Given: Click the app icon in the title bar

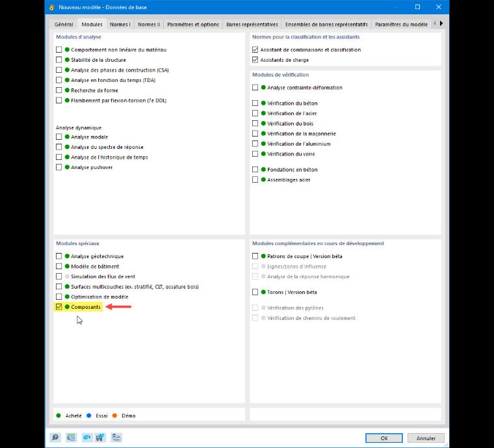Looking at the screenshot, I should point(52,7).
